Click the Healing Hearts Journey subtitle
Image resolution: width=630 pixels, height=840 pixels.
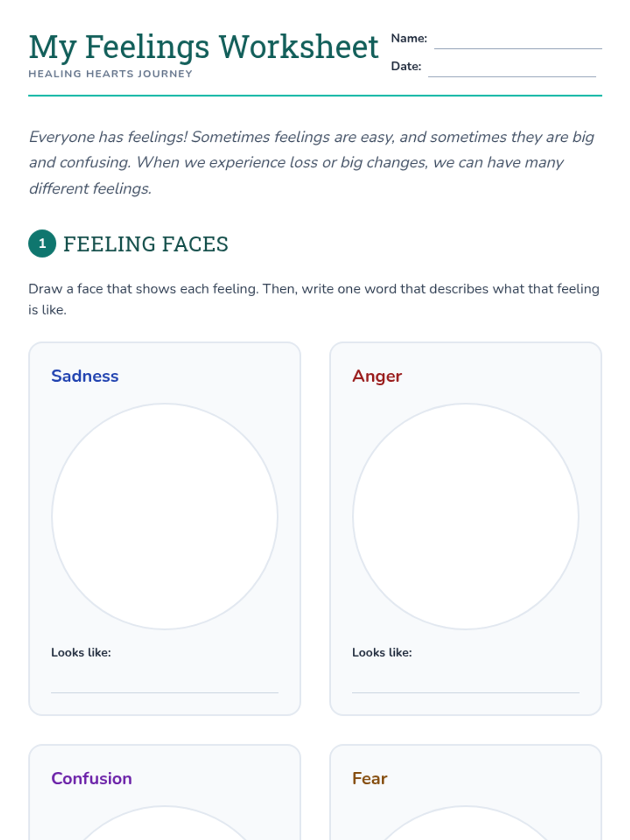[x=110, y=74]
